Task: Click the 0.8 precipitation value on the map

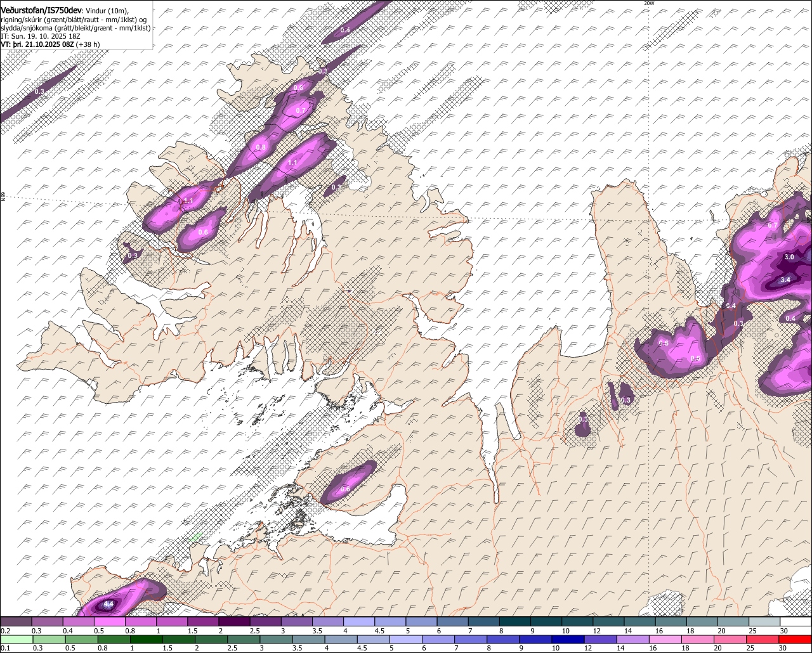Action: 261,147
